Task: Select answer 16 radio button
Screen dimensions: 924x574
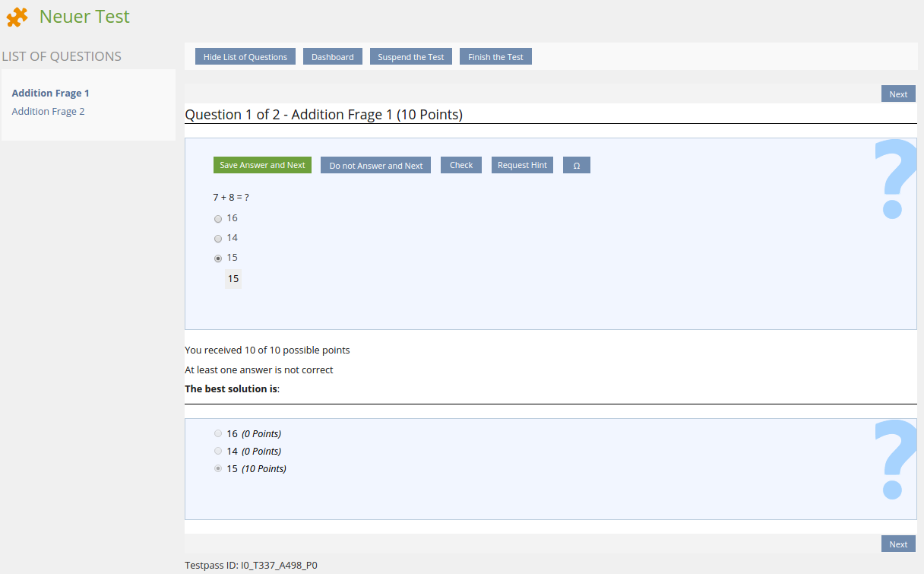Action: 218,219
